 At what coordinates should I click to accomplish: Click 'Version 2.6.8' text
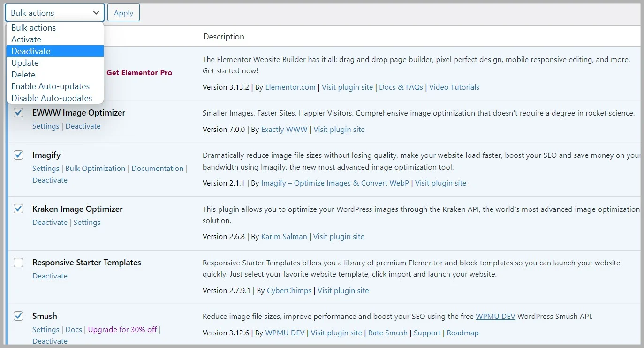(224, 237)
